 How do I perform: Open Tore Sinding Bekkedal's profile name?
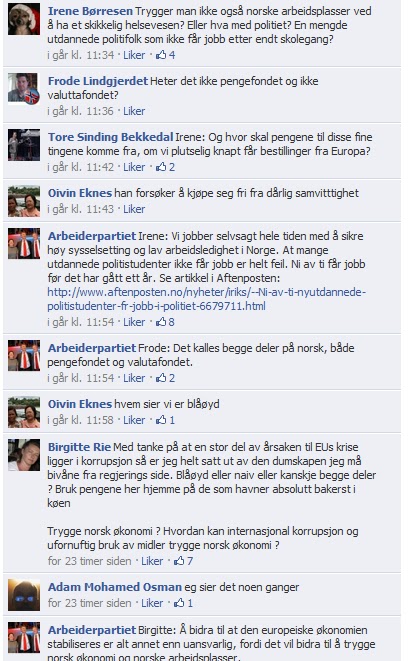110,137
